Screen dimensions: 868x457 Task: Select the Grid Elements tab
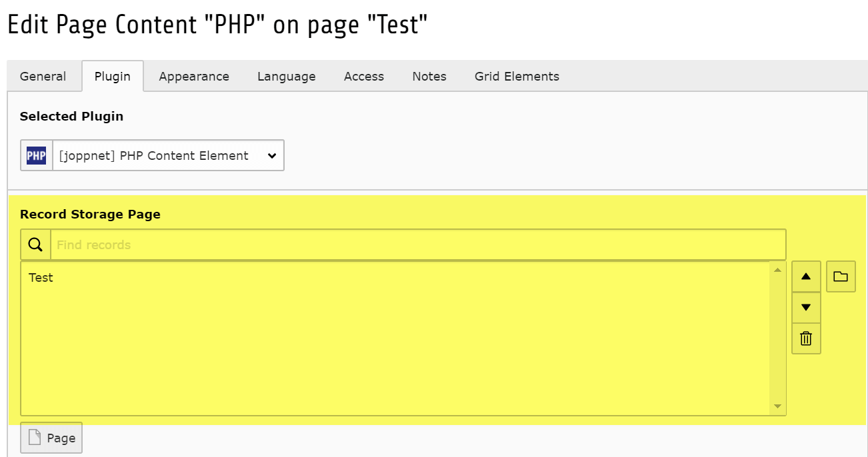[x=517, y=77]
